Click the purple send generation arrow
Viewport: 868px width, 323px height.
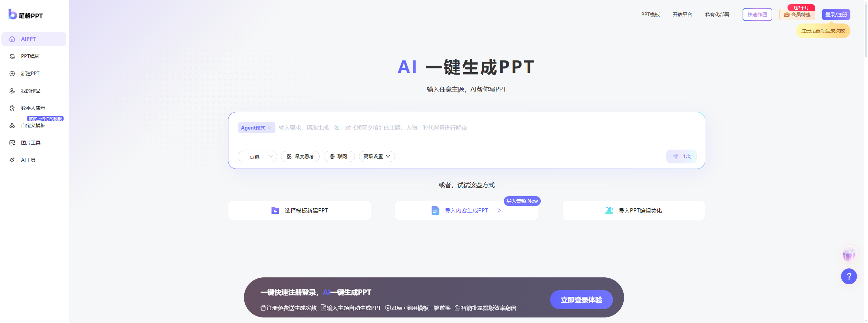[x=681, y=156]
